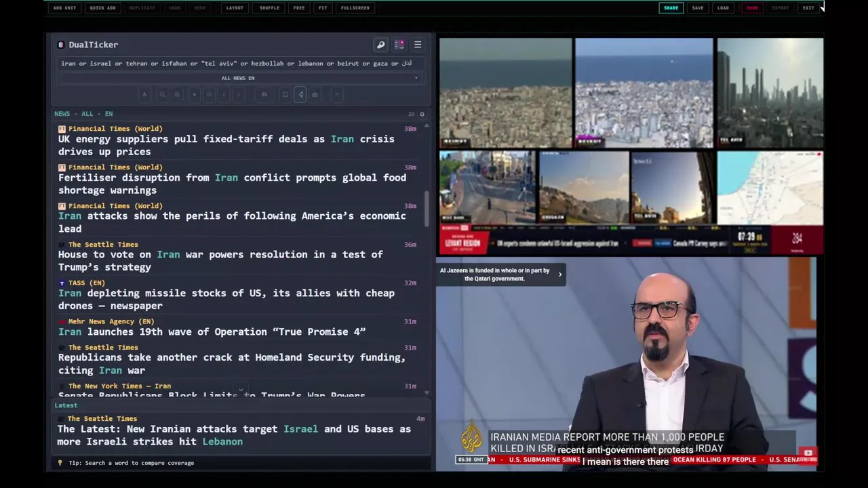The height and width of the screenshot is (488, 868).
Task: Click the 'Latest' section label
Action: point(66,405)
